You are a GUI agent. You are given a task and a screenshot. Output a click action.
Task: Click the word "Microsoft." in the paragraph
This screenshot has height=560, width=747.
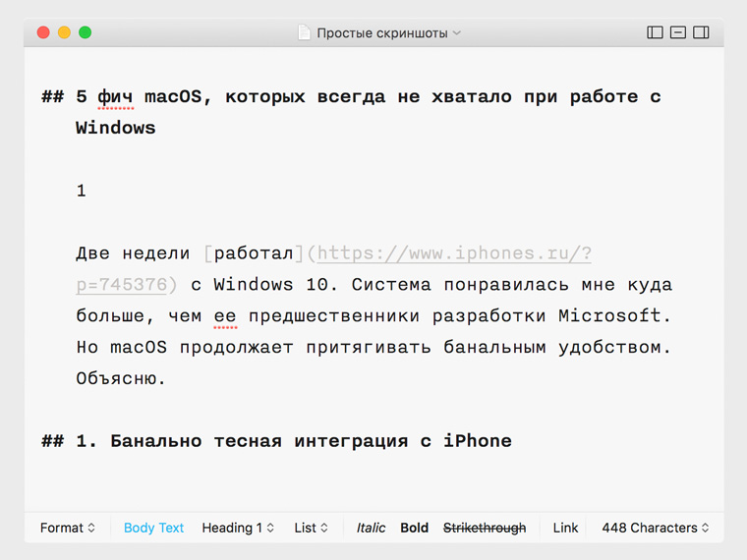(x=614, y=315)
